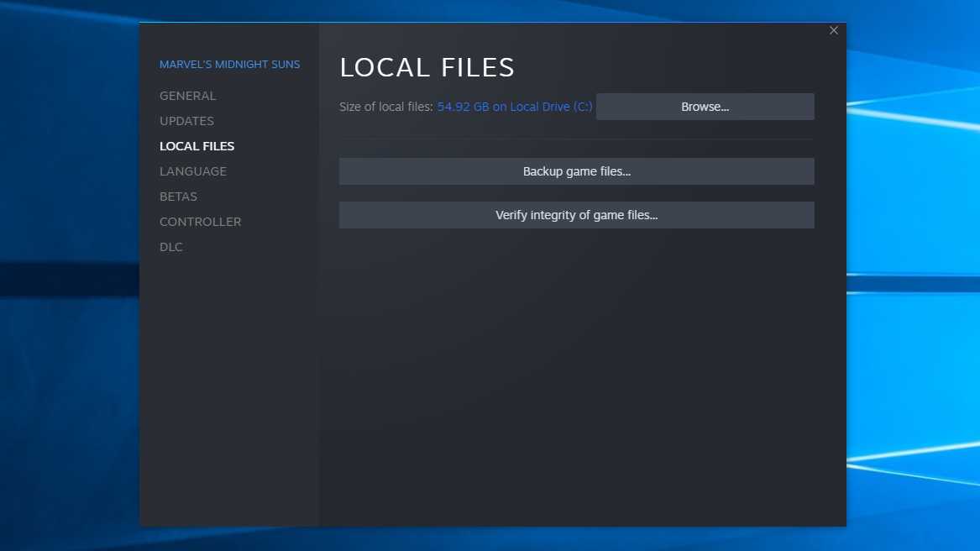This screenshot has height=551, width=980.
Task: Select the LOCAL FILES sidebar entry
Action: click(197, 145)
